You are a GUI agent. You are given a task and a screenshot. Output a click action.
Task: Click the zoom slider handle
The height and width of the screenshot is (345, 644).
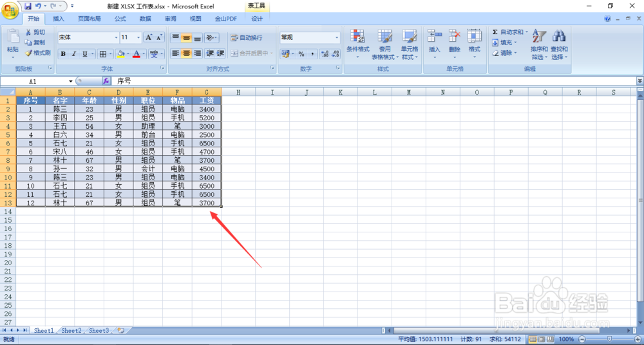609,340
